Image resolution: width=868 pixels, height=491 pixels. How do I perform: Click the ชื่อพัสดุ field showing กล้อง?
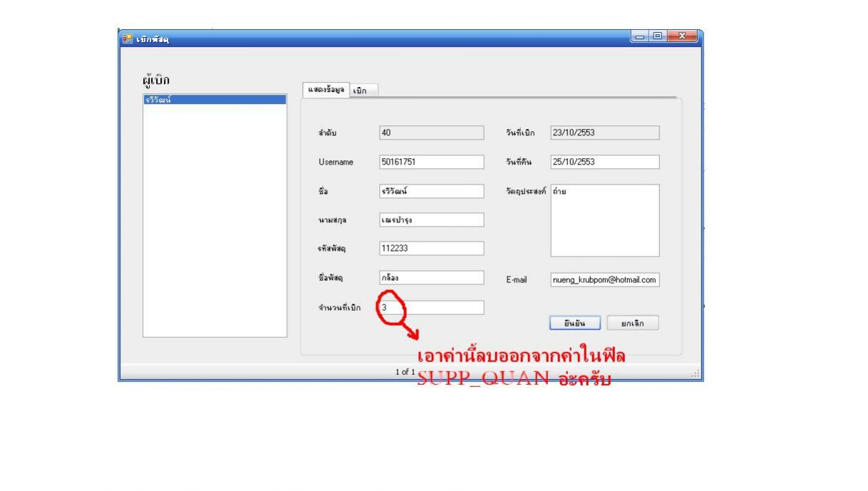[431, 278]
